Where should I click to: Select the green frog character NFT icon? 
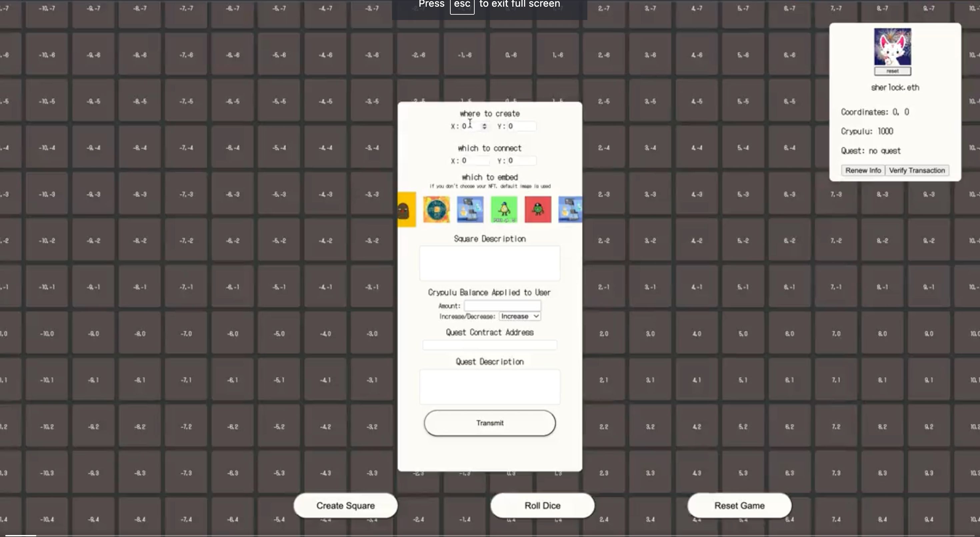point(504,209)
